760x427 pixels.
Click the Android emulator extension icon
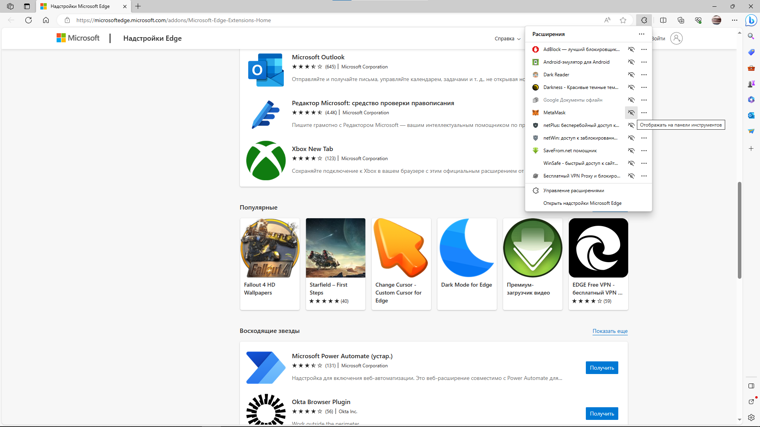click(536, 62)
